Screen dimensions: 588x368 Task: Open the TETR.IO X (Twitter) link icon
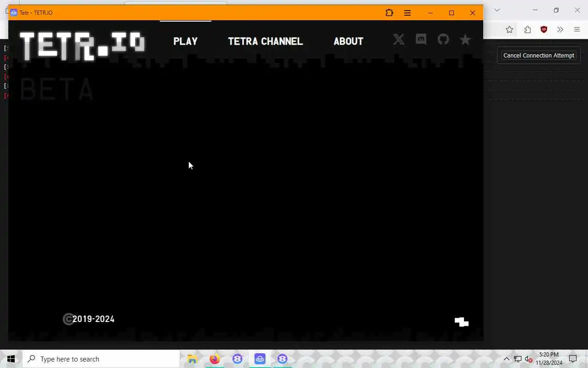399,40
